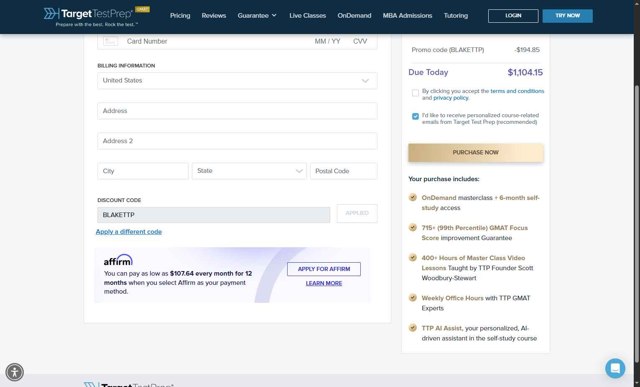Click checkmark icon beside TTP AI Assist

(x=413, y=328)
